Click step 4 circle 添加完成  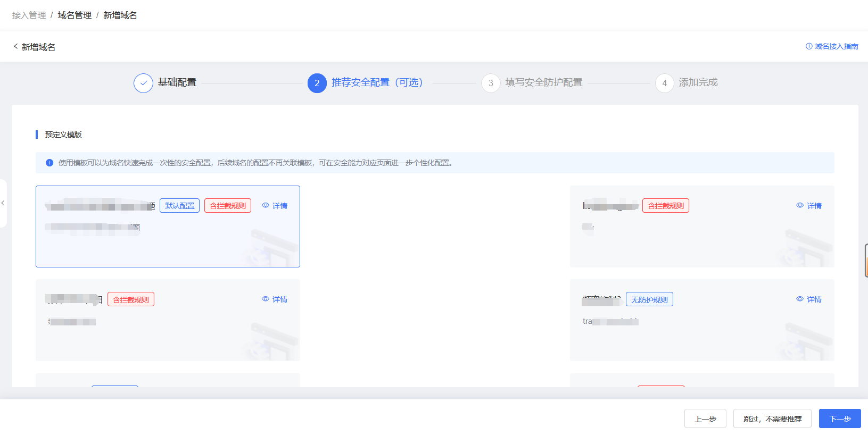pos(664,83)
